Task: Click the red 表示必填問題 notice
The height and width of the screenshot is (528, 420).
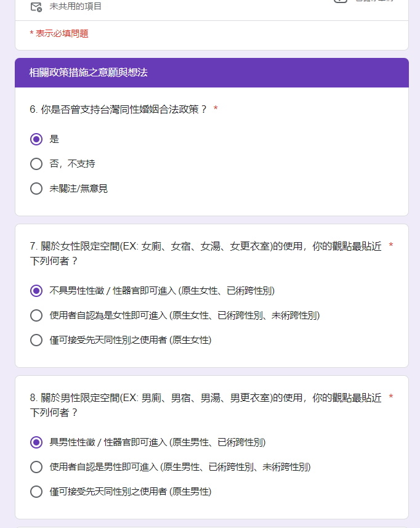Action: coord(59,34)
